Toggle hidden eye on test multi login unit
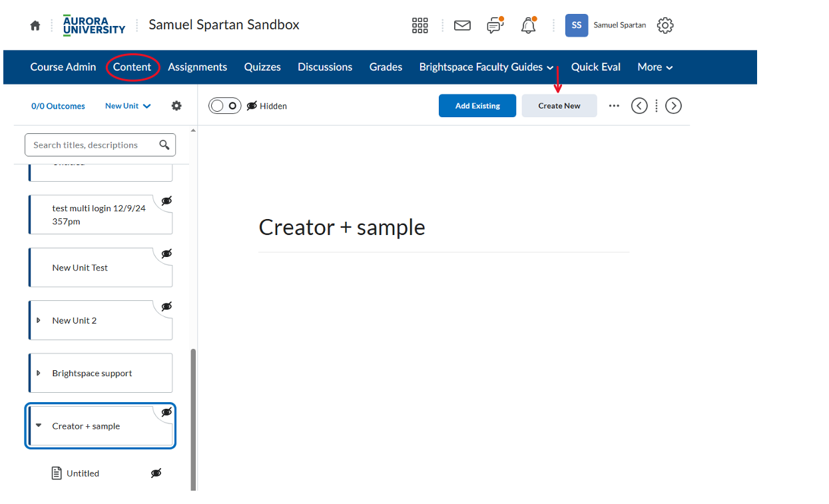Screen dimensions: 829x504 pyautogui.click(x=166, y=200)
